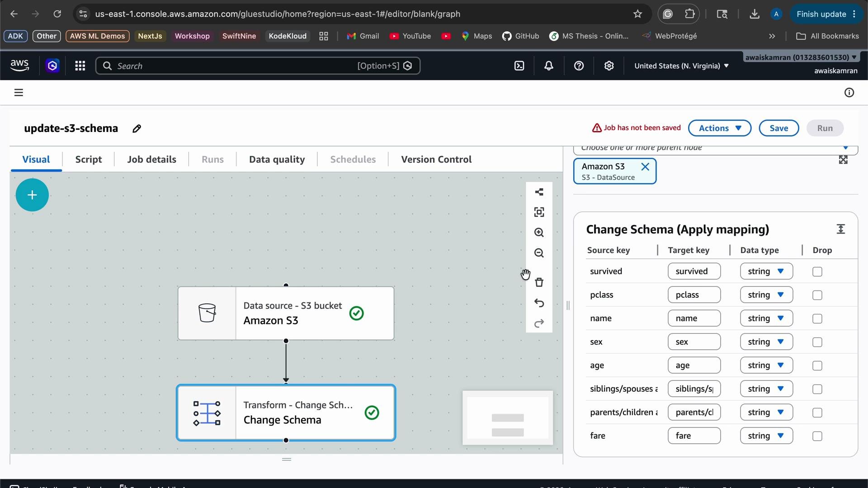The width and height of the screenshot is (868, 488).
Task: Expand the properties panel to full screen
Action: pyautogui.click(x=843, y=160)
